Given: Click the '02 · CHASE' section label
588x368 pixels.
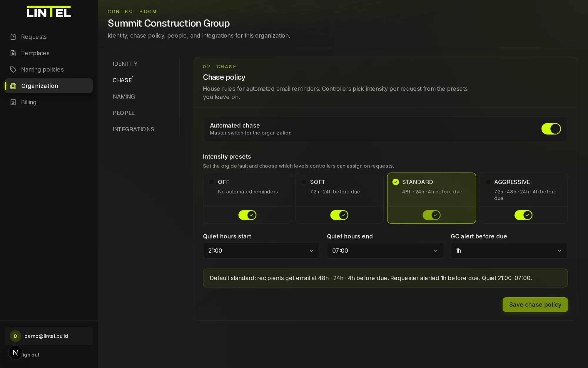Looking at the screenshot, I should (x=220, y=67).
